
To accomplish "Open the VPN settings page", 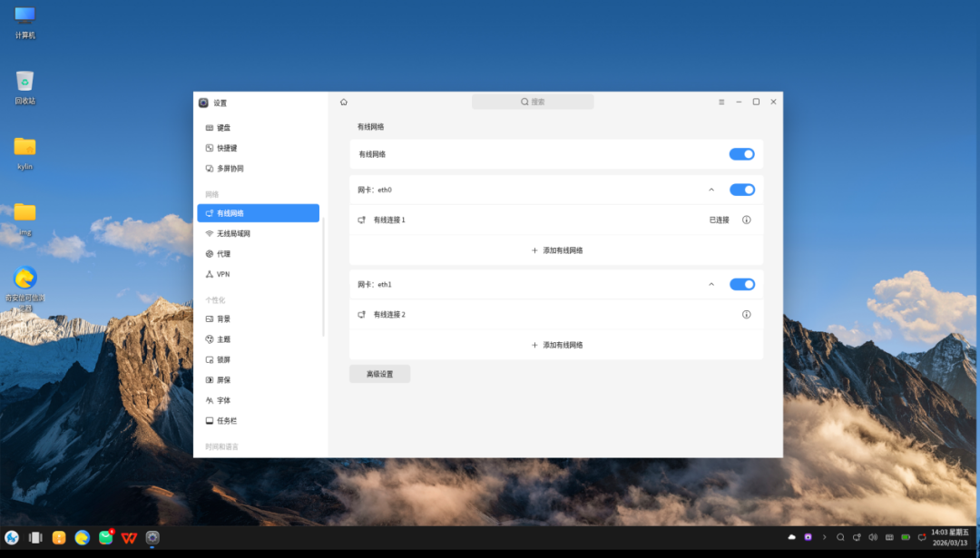I will click(x=258, y=274).
